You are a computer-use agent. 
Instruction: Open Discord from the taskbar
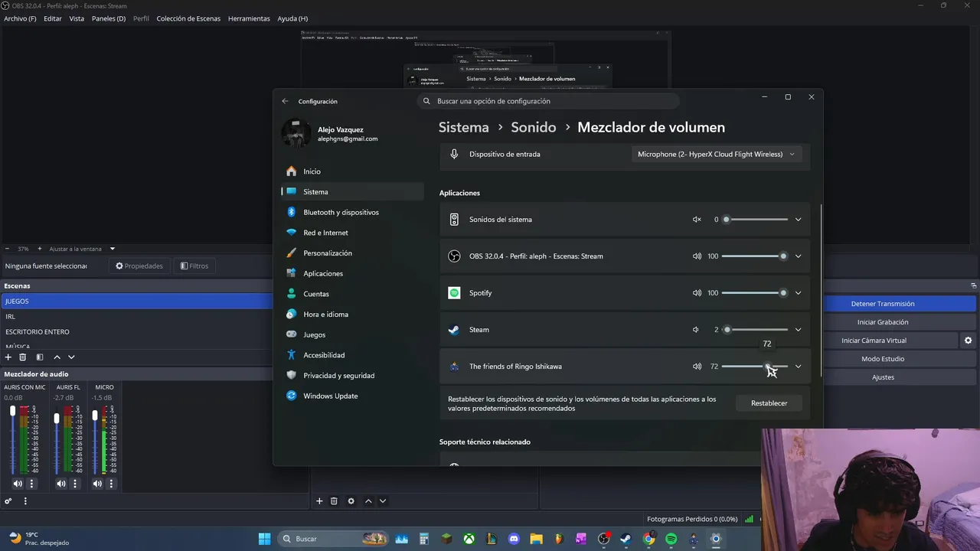coord(514,539)
